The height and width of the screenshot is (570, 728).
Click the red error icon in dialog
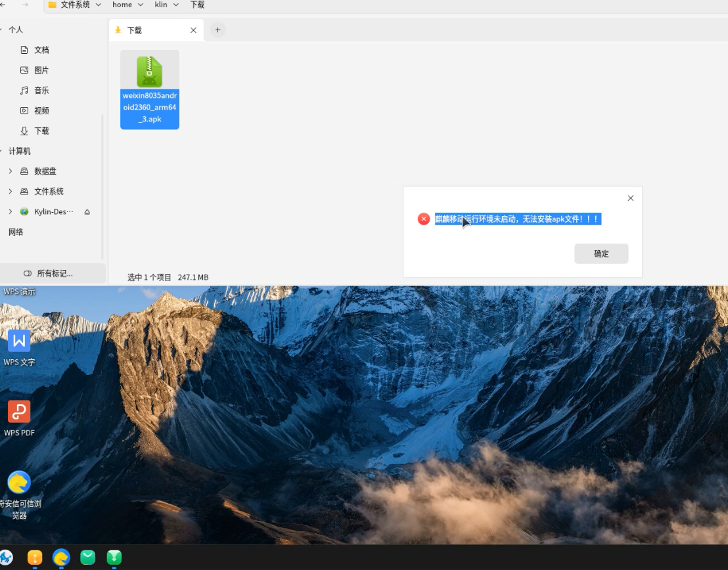point(423,219)
